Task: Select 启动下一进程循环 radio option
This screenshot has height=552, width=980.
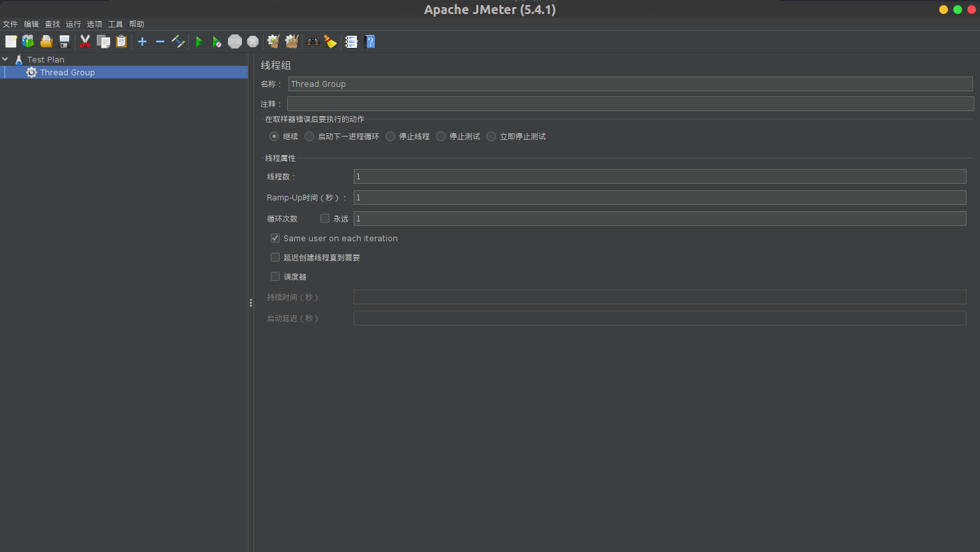Action: [309, 136]
